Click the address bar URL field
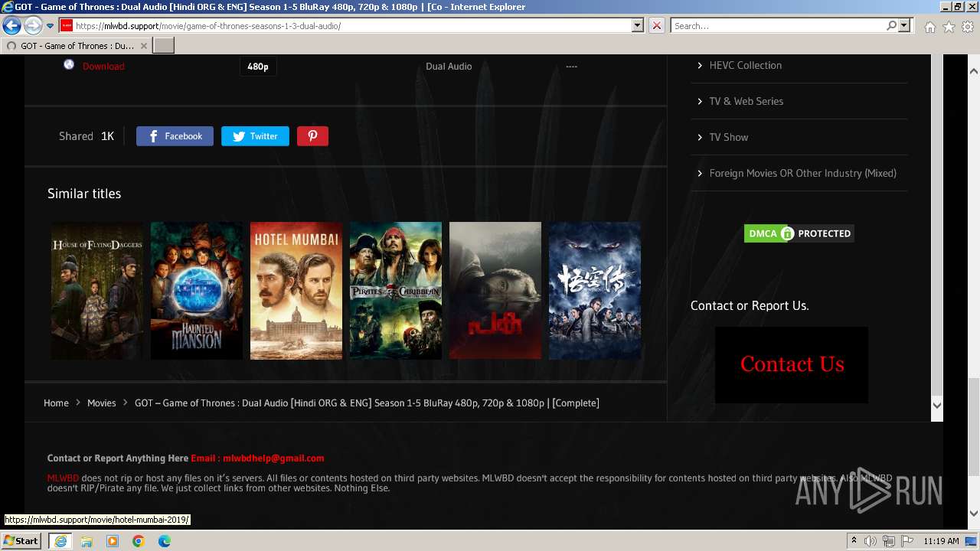This screenshot has width=980, height=551. tap(345, 26)
